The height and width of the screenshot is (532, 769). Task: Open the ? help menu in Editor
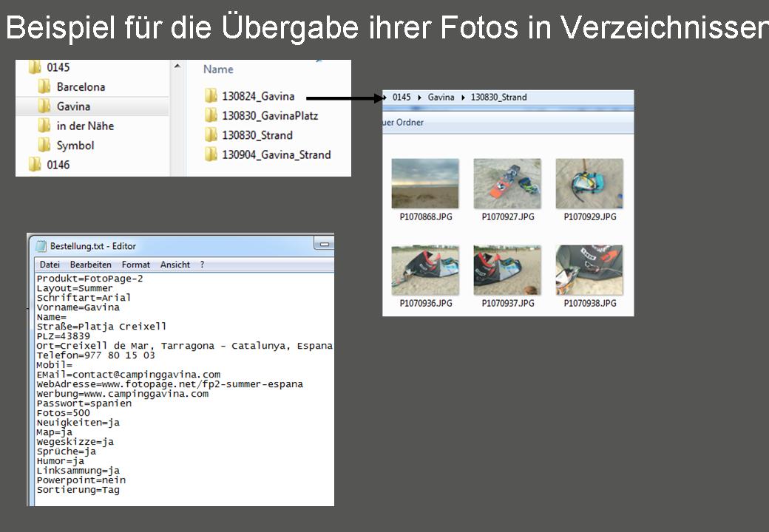tap(202, 265)
